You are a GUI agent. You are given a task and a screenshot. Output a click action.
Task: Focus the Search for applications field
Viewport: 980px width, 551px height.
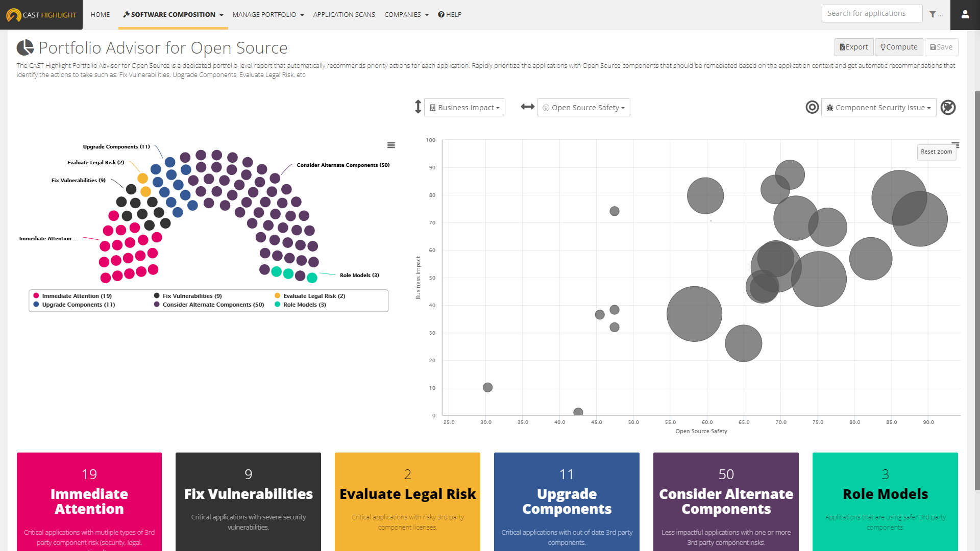(872, 14)
